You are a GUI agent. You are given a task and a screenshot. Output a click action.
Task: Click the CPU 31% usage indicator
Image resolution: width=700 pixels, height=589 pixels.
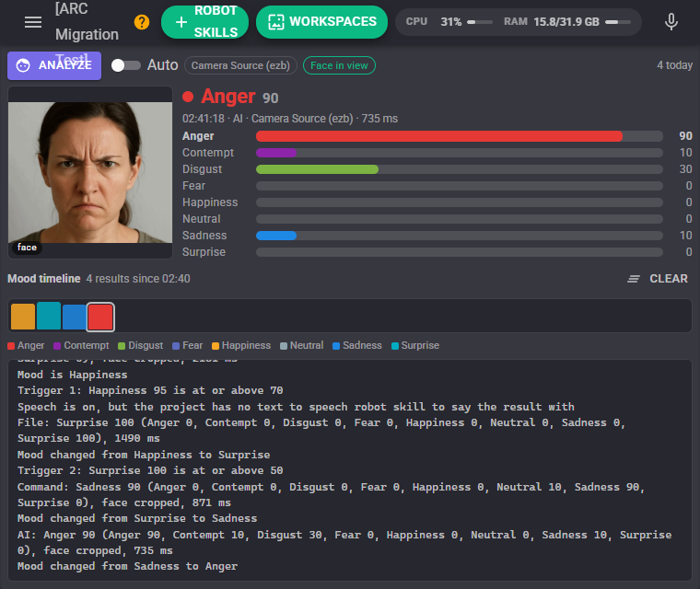449,22
